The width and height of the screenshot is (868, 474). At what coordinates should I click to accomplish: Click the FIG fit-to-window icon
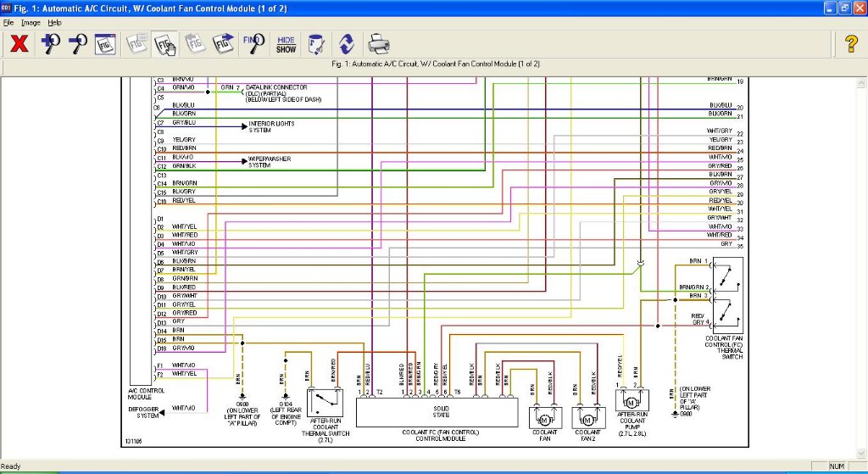(106, 44)
